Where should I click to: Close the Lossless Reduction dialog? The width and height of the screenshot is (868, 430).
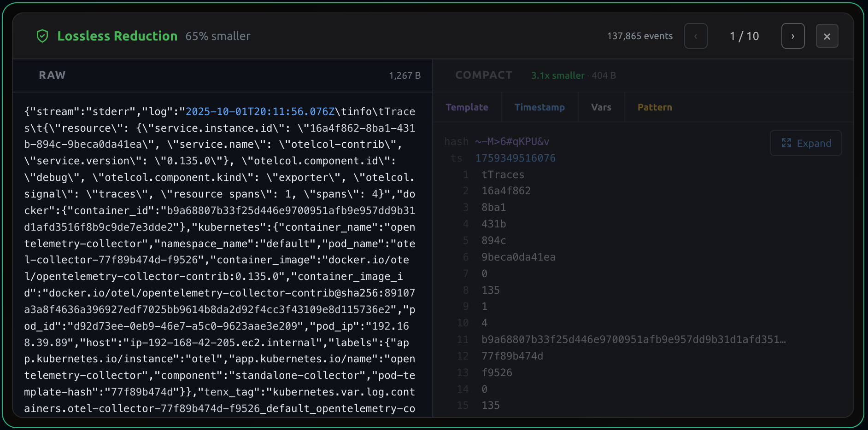pyautogui.click(x=827, y=36)
